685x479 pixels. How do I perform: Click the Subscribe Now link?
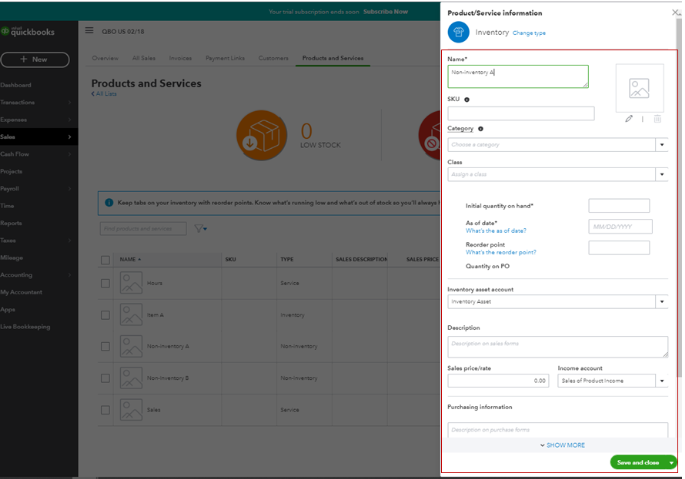tap(385, 12)
